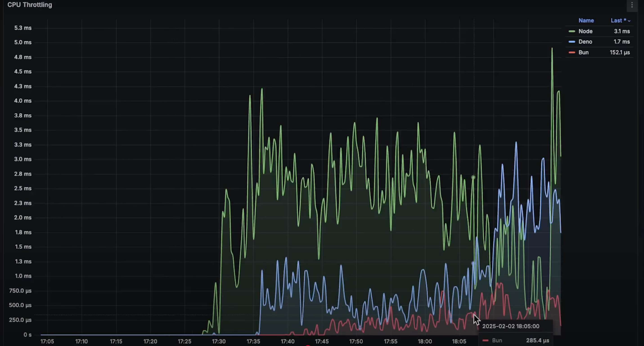Click the 17:40 x-axis time label

[x=288, y=341]
